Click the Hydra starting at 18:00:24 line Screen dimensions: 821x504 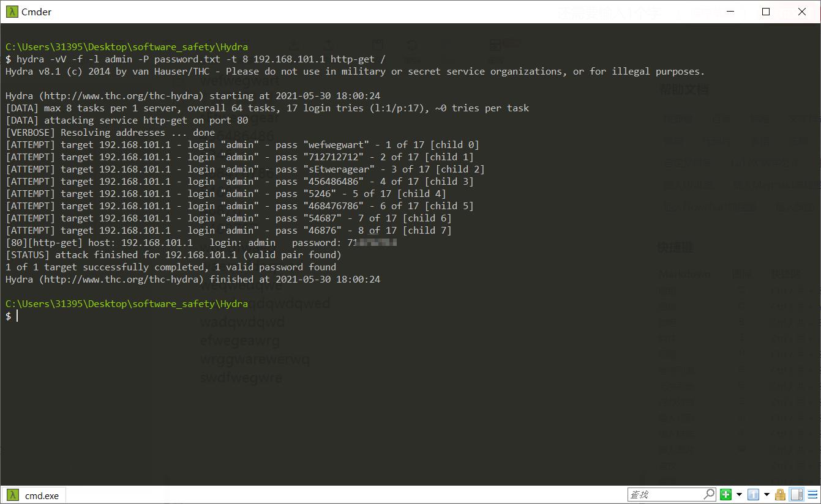pyautogui.click(x=193, y=96)
